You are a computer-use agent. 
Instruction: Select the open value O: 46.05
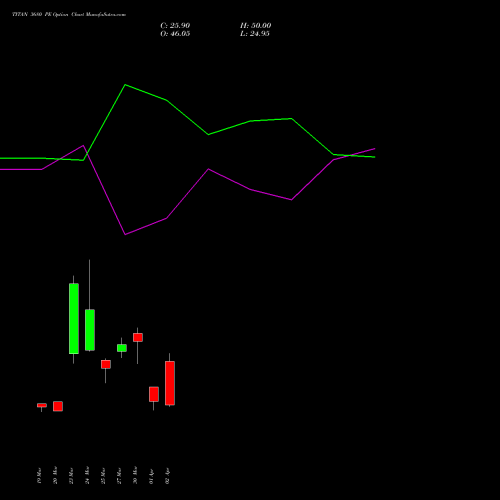(x=175, y=34)
